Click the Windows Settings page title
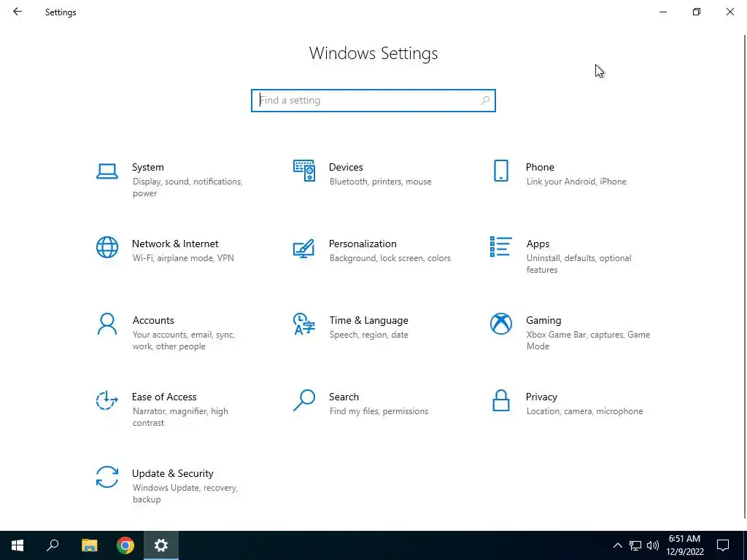The width and height of the screenshot is (747, 560). [373, 53]
